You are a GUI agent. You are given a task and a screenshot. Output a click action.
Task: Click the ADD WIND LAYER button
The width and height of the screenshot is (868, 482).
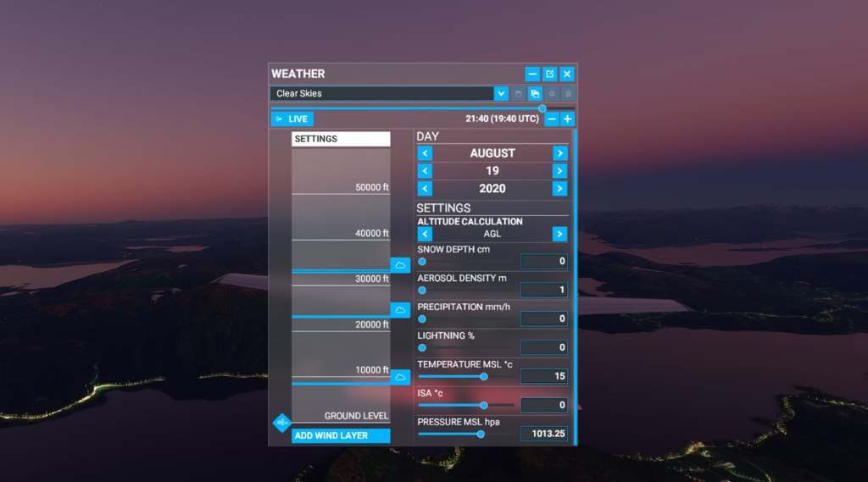coord(341,435)
